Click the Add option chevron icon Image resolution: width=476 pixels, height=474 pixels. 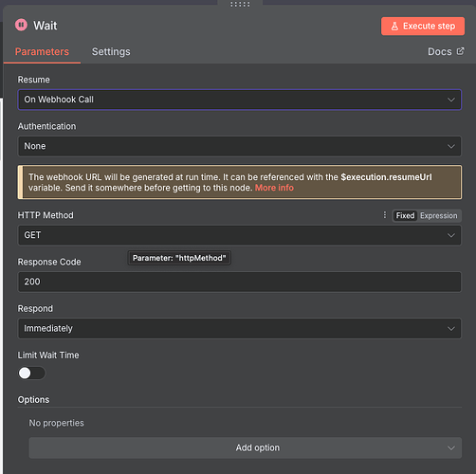click(451, 448)
